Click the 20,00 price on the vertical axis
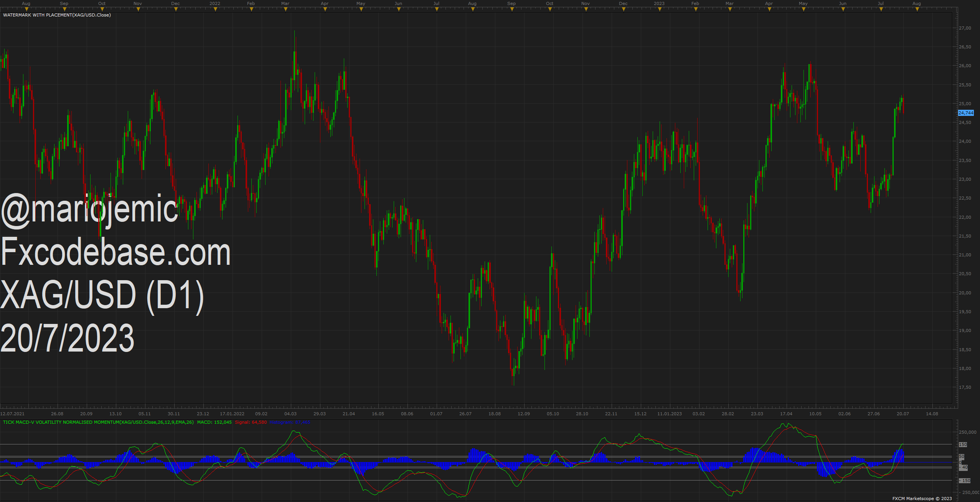980x502 pixels. pyautogui.click(x=965, y=293)
